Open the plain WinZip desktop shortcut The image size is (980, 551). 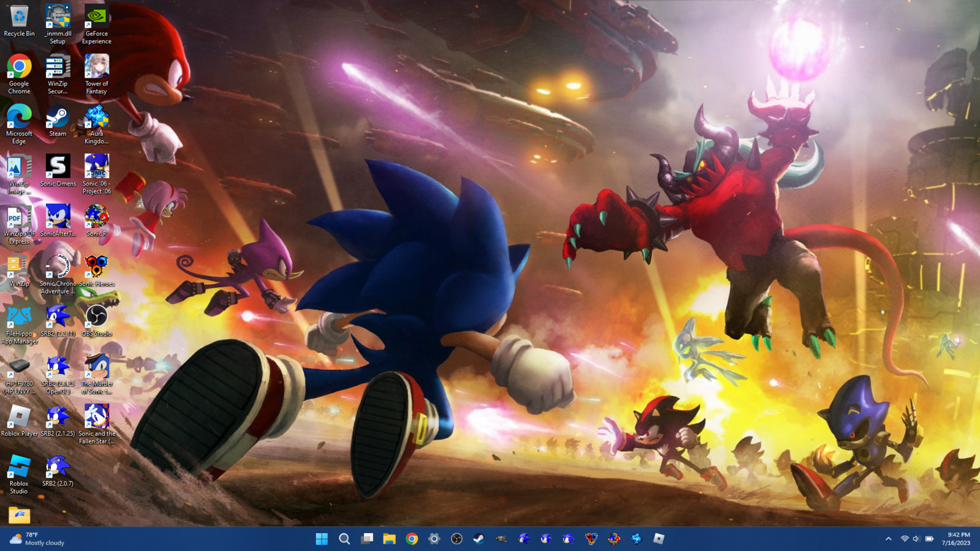(19, 271)
